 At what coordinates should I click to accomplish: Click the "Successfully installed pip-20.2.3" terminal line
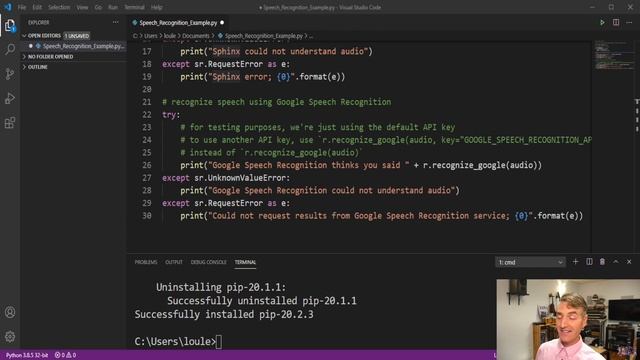[x=224, y=314]
